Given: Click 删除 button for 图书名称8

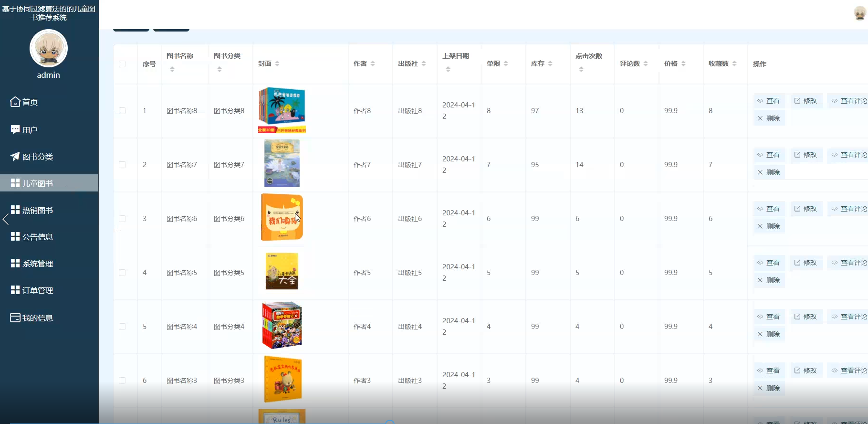Looking at the screenshot, I should pos(769,118).
